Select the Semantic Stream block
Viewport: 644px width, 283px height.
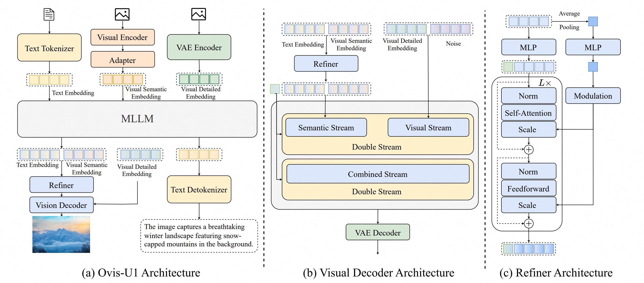click(x=326, y=128)
